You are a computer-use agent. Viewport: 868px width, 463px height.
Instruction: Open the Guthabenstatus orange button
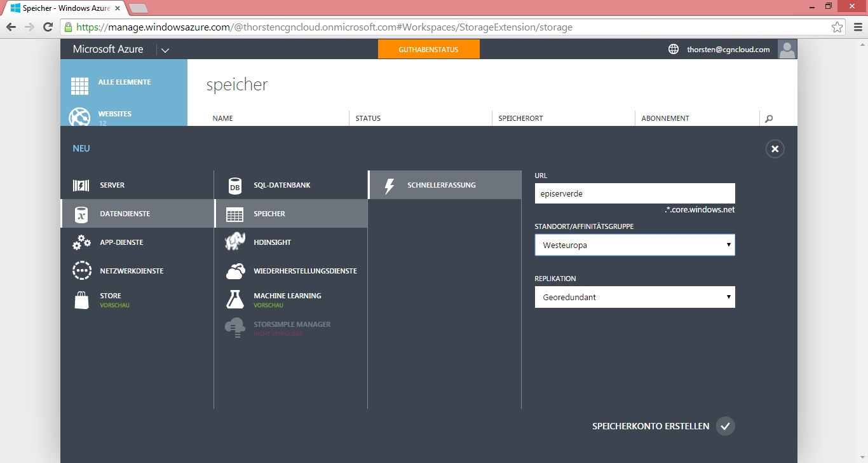tap(428, 50)
